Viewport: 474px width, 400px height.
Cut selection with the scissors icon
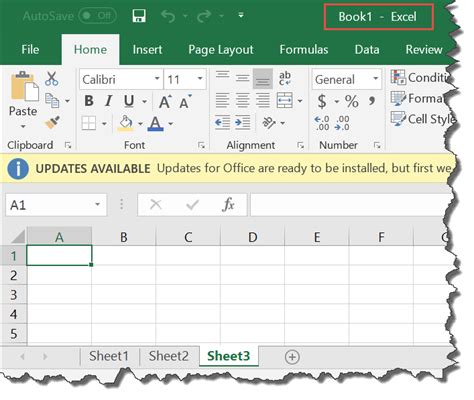click(52, 79)
